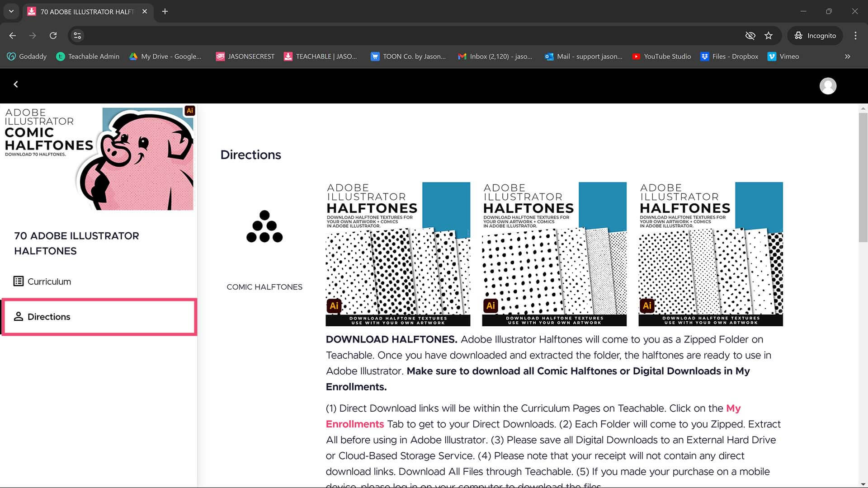Open the Files - Dropbox bookmark
868x488 pixels.
point(729,56)
